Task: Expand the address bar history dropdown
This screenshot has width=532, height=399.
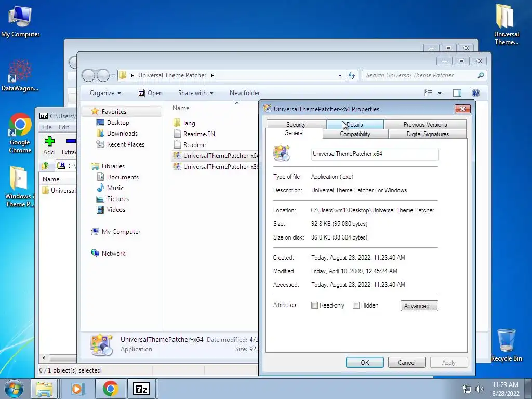Action: 340,76
